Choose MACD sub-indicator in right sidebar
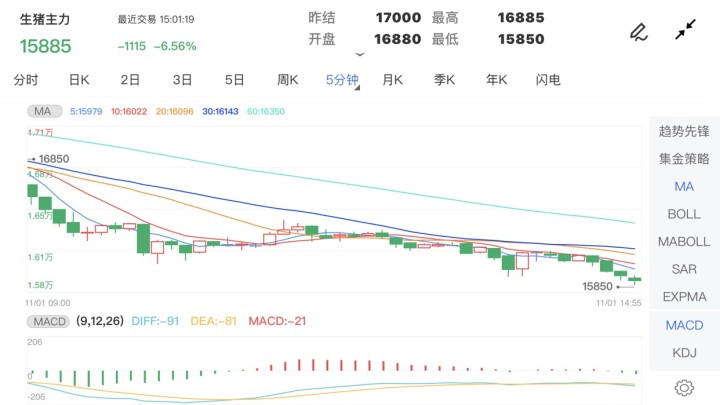This screenshot has width=720, height=405. point(684,325)
